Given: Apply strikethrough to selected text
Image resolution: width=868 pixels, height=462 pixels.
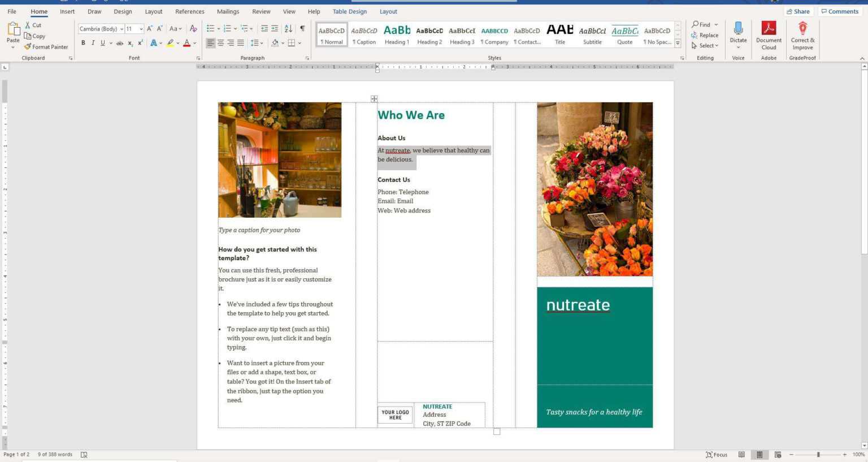Looking at the screenshot, I should (120, 42).
